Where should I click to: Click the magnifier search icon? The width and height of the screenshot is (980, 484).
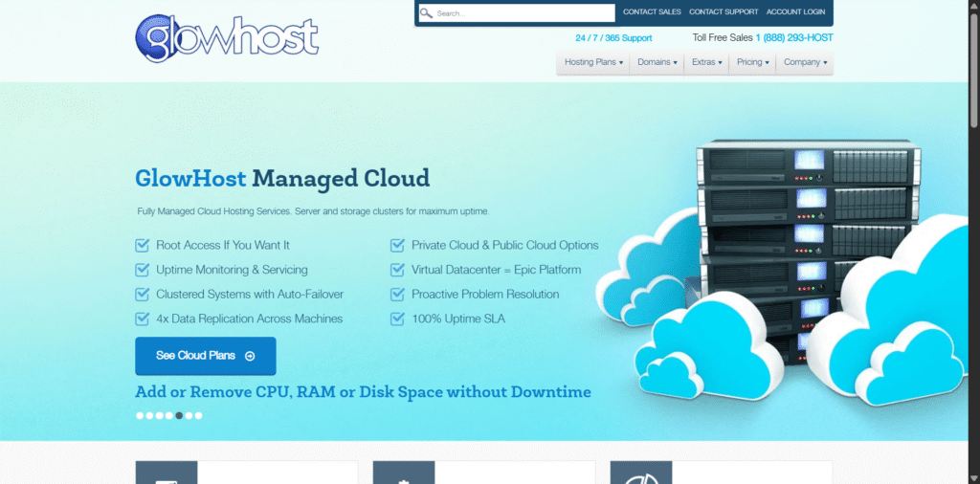[x=426, y=13]
